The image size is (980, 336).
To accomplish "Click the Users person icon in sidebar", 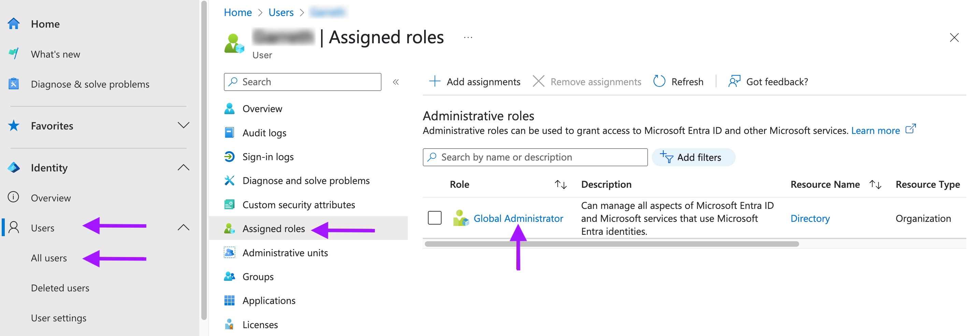I will click(14, 227).
